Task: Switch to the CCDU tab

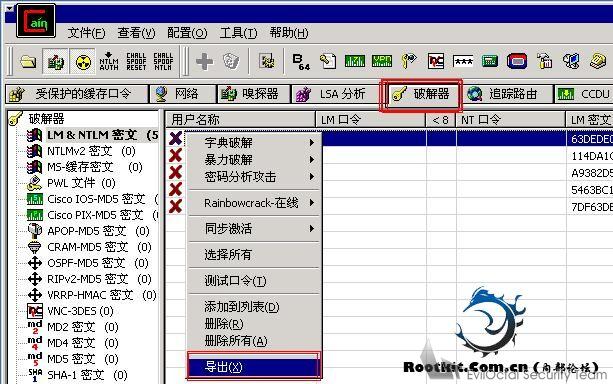Action: 584,94
